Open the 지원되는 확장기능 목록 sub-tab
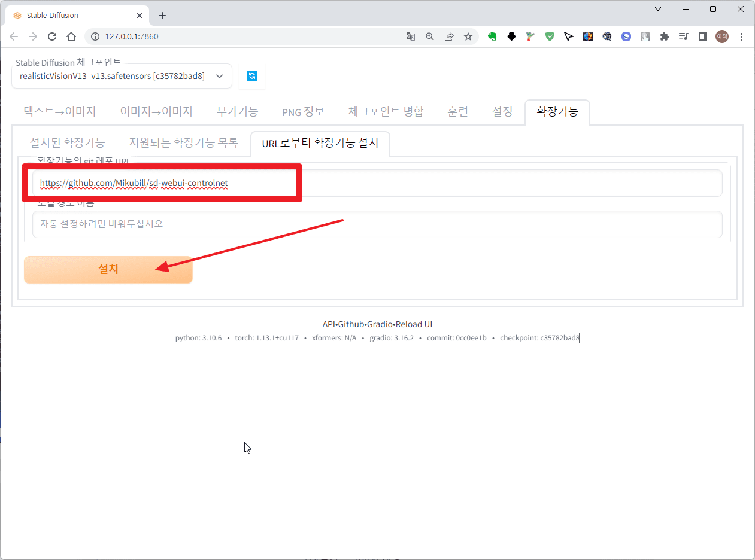Image resolution: width=755 pixels, height=560 pixels. 183,143
